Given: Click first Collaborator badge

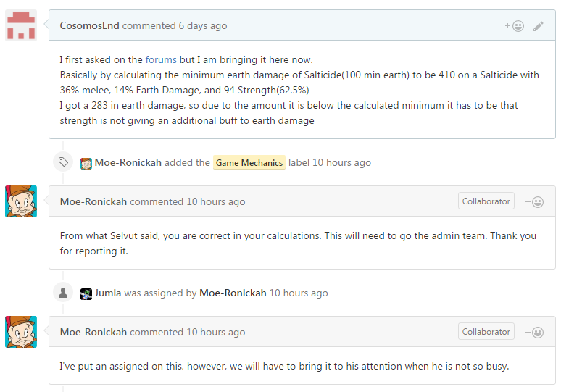Looking at the screenshot, I should coord(486,201).
